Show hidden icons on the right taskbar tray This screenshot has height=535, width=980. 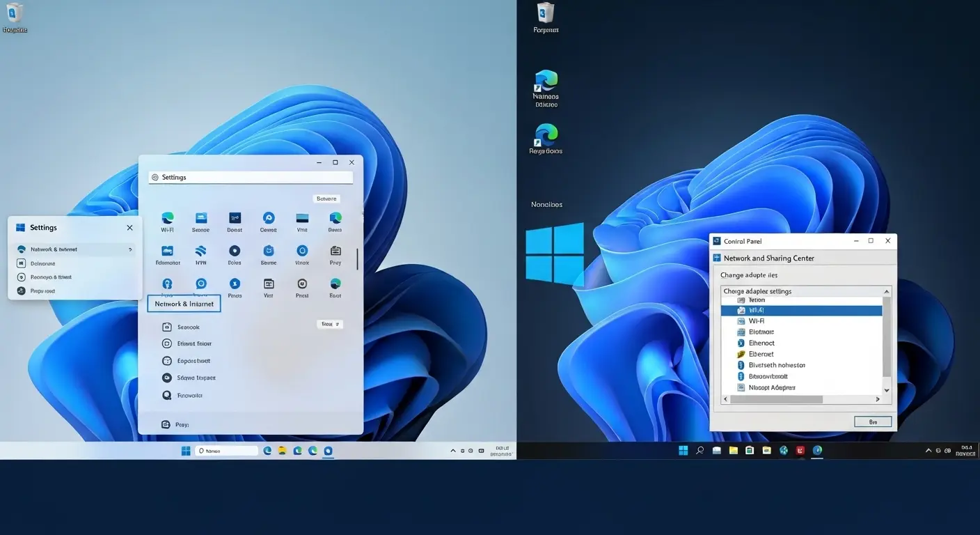coord(928,451)
